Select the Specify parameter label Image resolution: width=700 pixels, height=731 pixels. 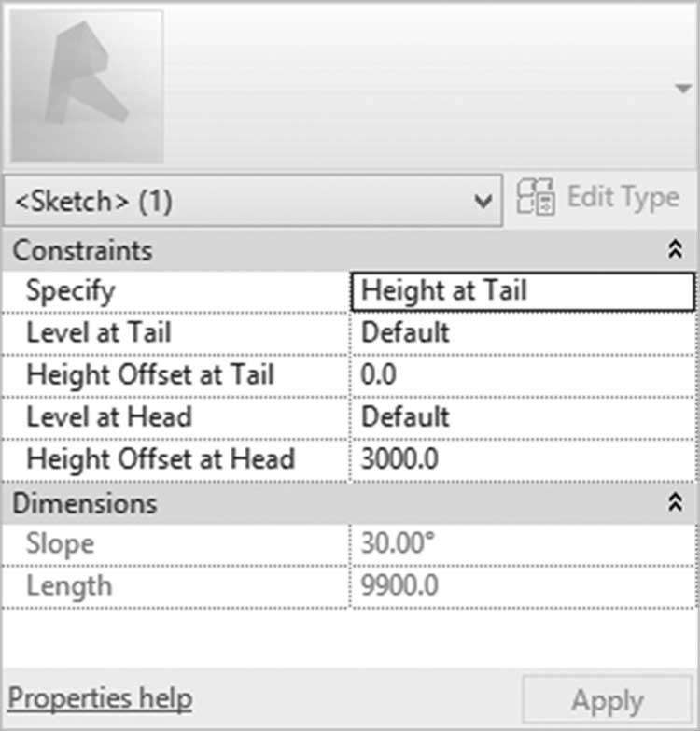(x=70, y=292)
